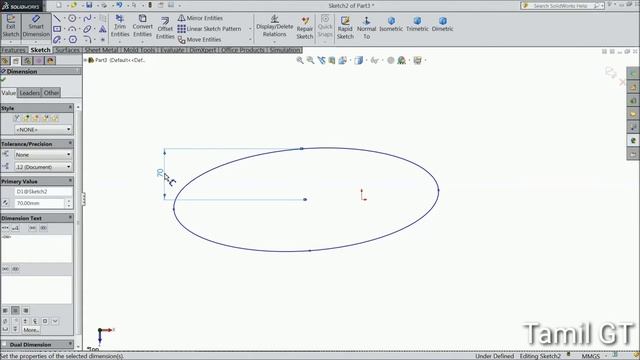Select the Polygon sketch tool
Screen dimensions: 640x360
[x=73, y=40]
